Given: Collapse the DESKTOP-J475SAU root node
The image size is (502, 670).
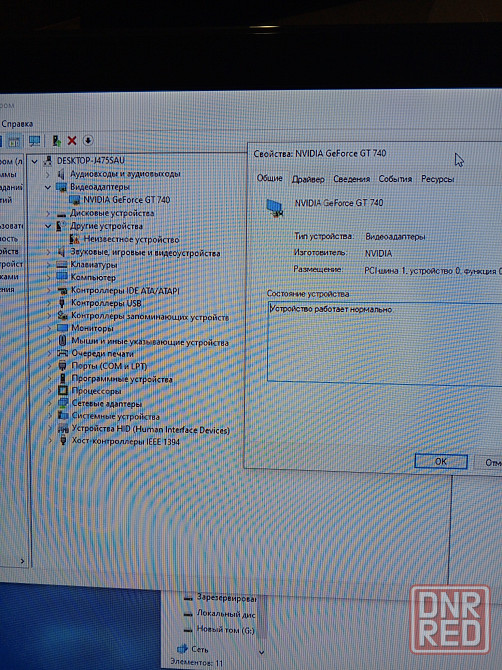Looking at the screenshot, I should point(35,161).
